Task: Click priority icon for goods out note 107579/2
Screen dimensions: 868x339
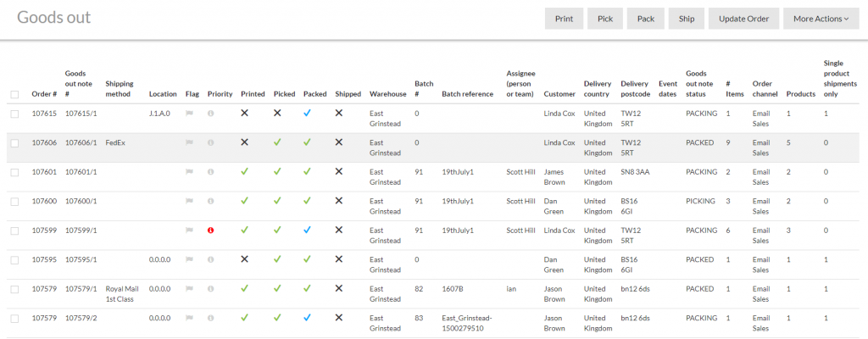Action: tap(210, 318)
